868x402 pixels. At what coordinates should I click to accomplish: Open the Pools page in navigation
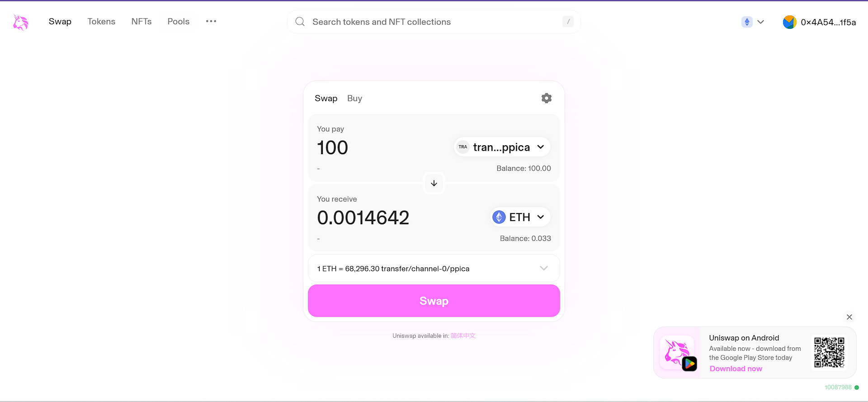[179, 21]
